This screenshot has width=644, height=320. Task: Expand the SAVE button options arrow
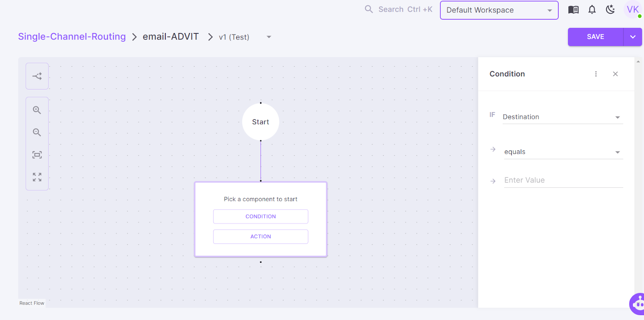[633, 37]
